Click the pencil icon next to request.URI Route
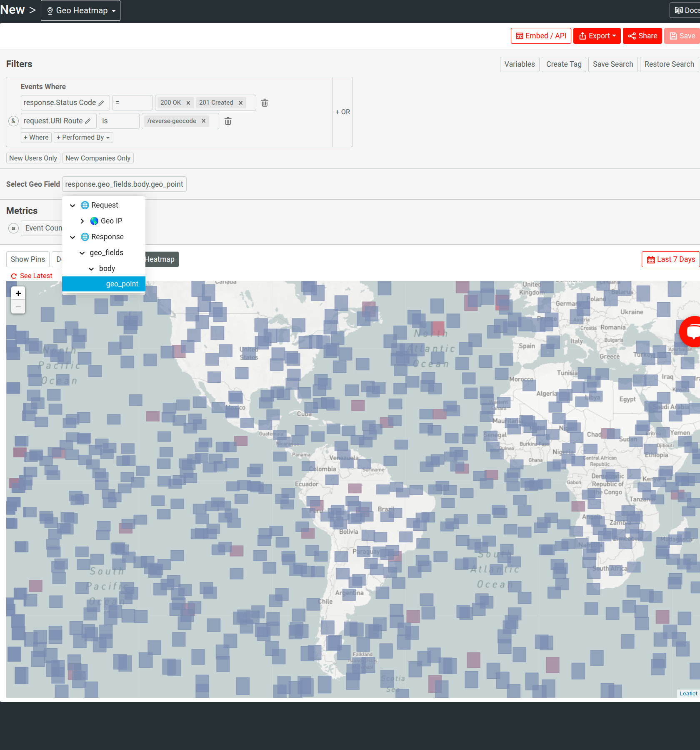 [x=88, y=121]
